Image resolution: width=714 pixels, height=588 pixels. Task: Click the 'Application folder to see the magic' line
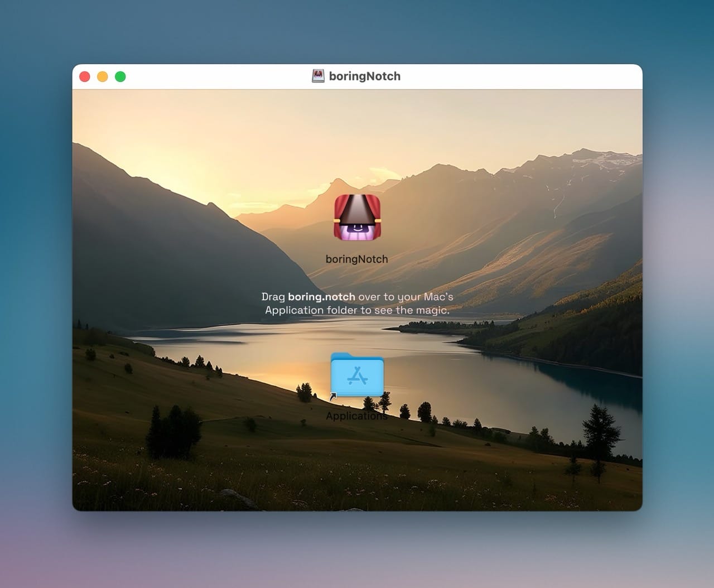[357, 310]
